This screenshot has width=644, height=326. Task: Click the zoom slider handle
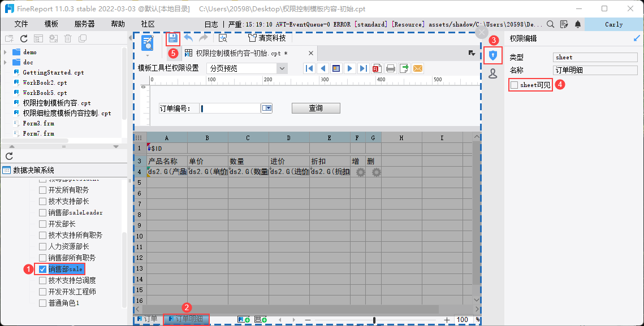(374, 320)
